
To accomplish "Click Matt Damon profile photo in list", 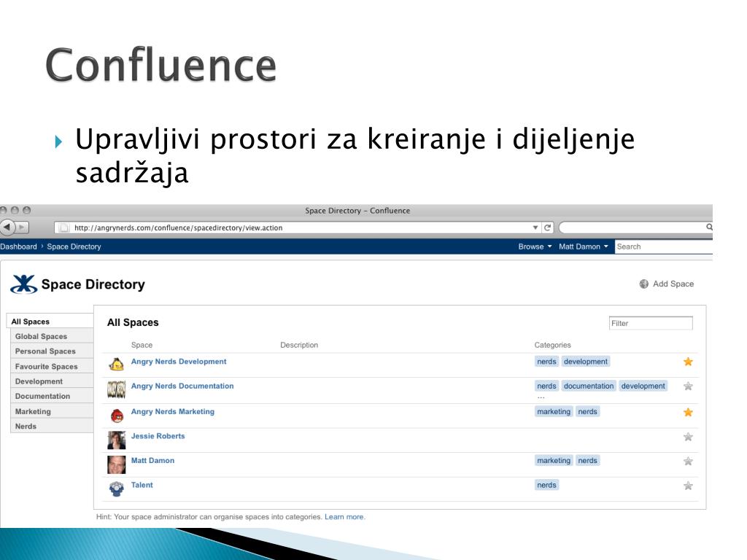I will (x=116, y=464).
